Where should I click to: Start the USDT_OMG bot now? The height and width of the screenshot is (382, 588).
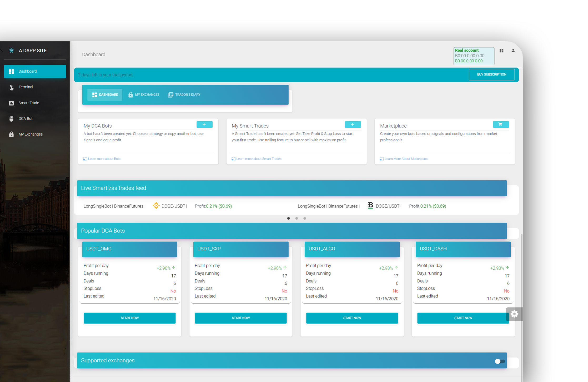tap(129, 318)
